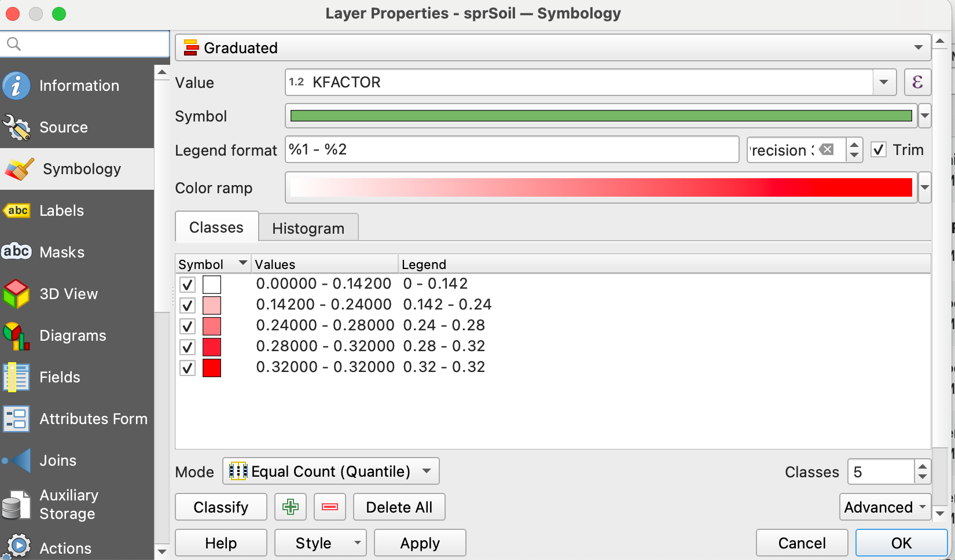955x560 pixels.
Task: Open the Graduated renderer type dropdown
Action: coord(553,47)
